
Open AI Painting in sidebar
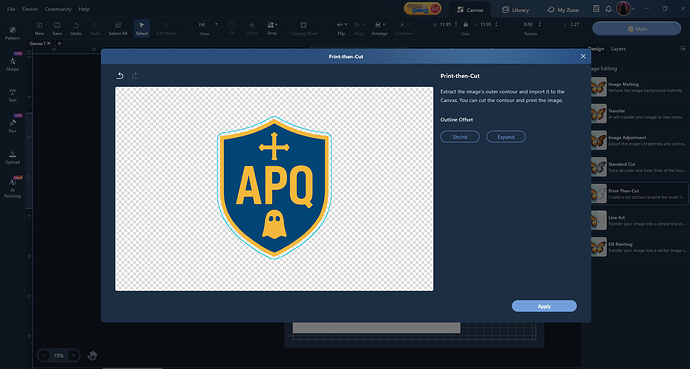[12, 188]
